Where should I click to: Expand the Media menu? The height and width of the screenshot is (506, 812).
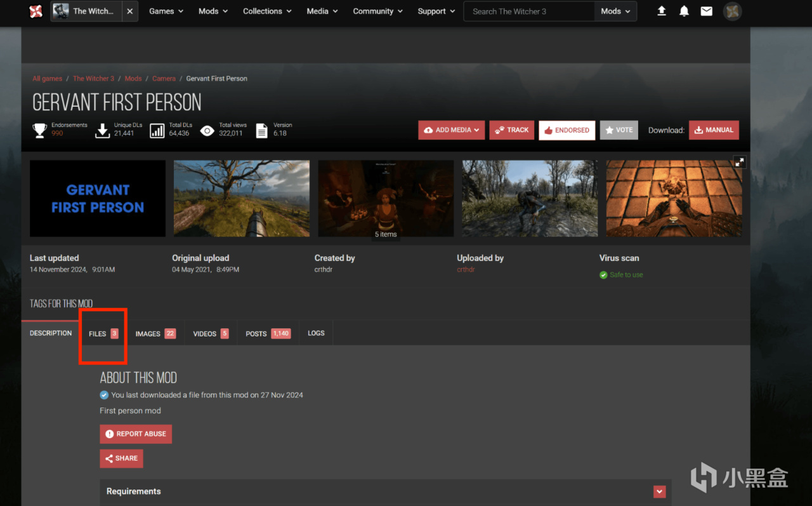pos(322,11)
